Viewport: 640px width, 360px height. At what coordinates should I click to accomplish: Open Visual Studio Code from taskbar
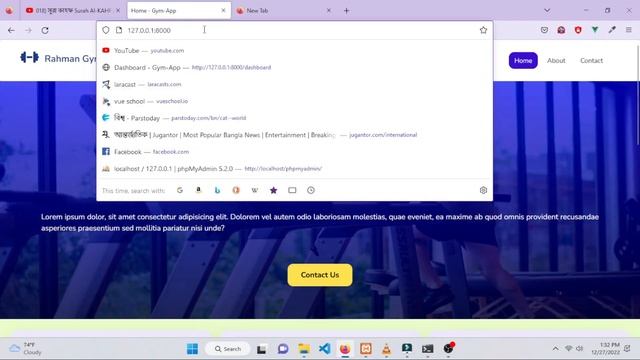point(324,349)
